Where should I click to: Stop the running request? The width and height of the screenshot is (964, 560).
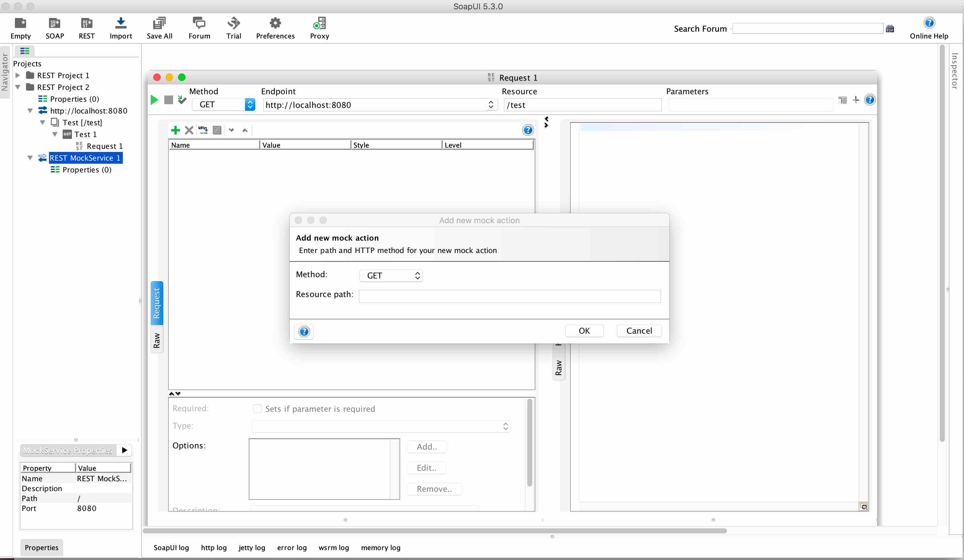click(168, 100)
